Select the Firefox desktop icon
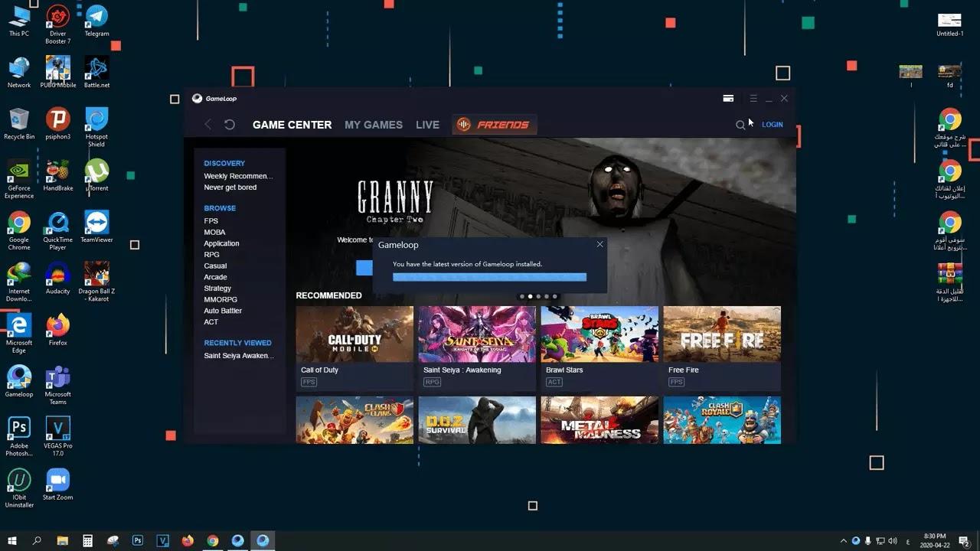 [x=58, y=330]
